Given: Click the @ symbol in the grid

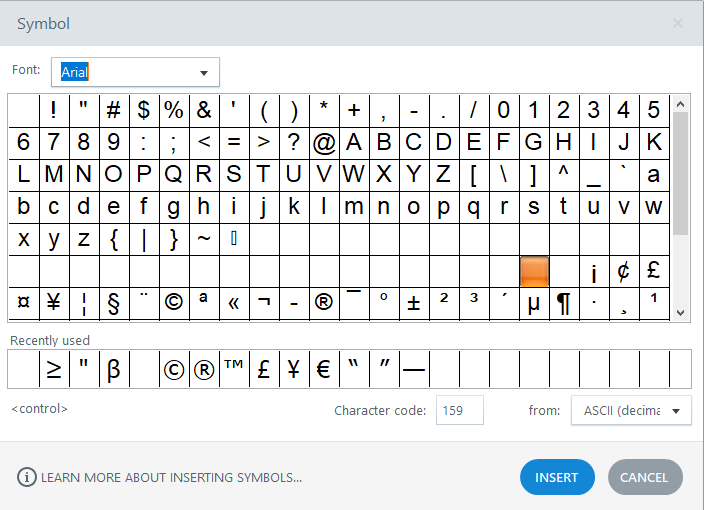Looking at the screenshot, I should (324, 142).
